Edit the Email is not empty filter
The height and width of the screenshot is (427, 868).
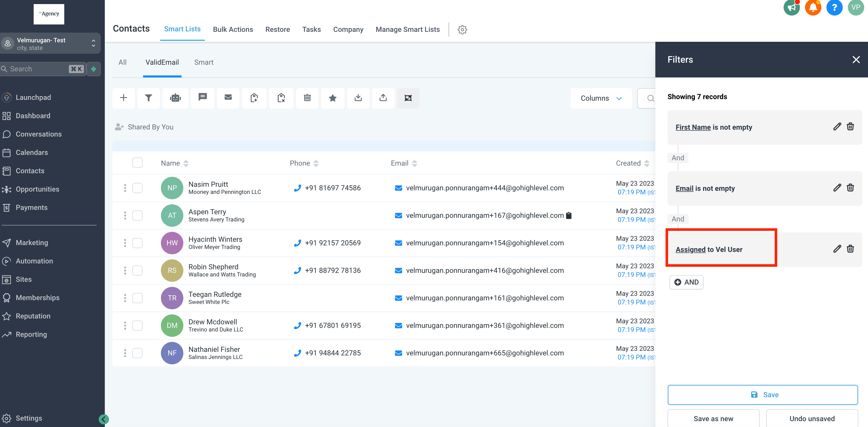pos(837,188)
